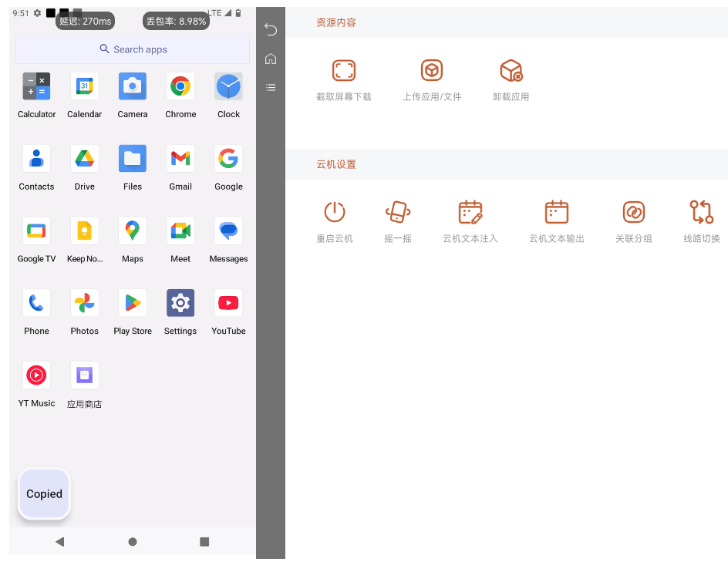
Task: Click the Search apps field
Action: coord(133,49)
